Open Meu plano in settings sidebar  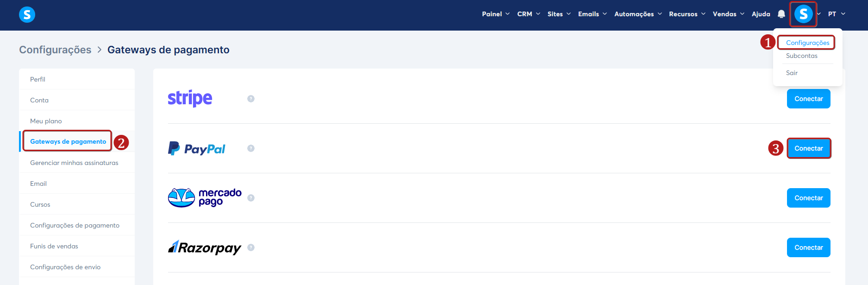[77, 121]
